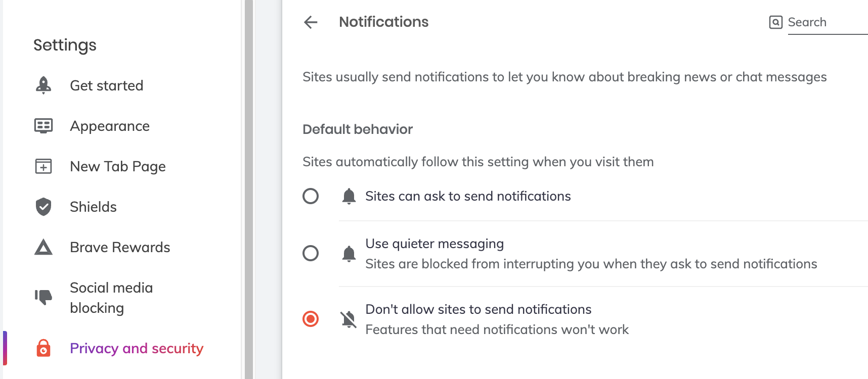
Task: Click the back arrow beside Notifications
Action: tap(311, 22)
